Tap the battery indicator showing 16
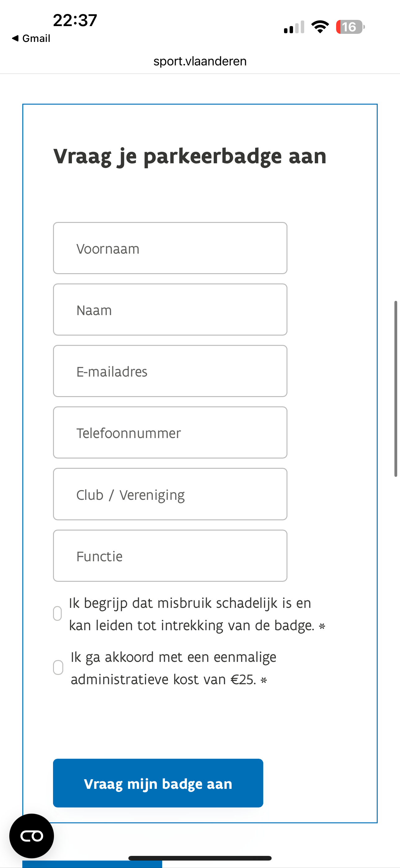Screen dimensions: 400x868 click(x=350, y=27)
